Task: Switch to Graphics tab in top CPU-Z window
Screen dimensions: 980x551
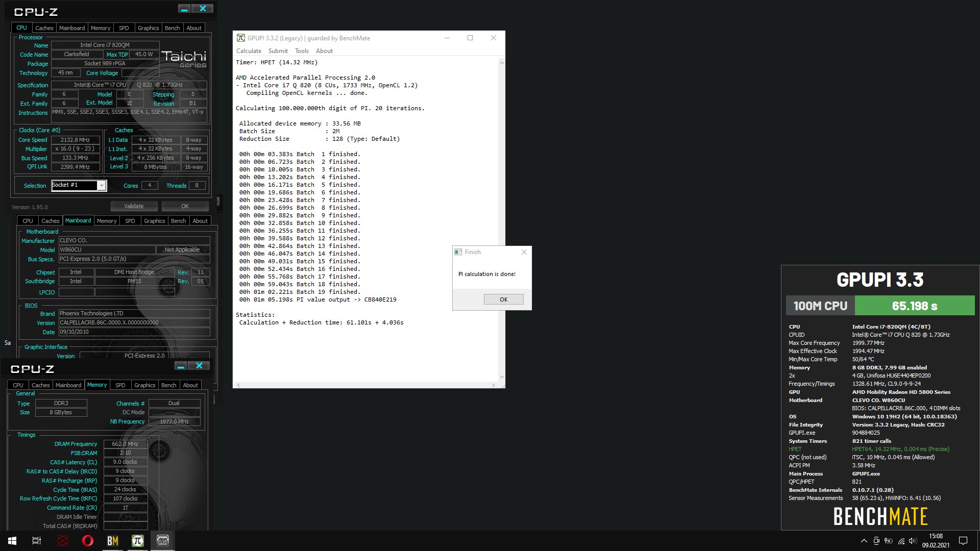Action: tap(149, 28)
